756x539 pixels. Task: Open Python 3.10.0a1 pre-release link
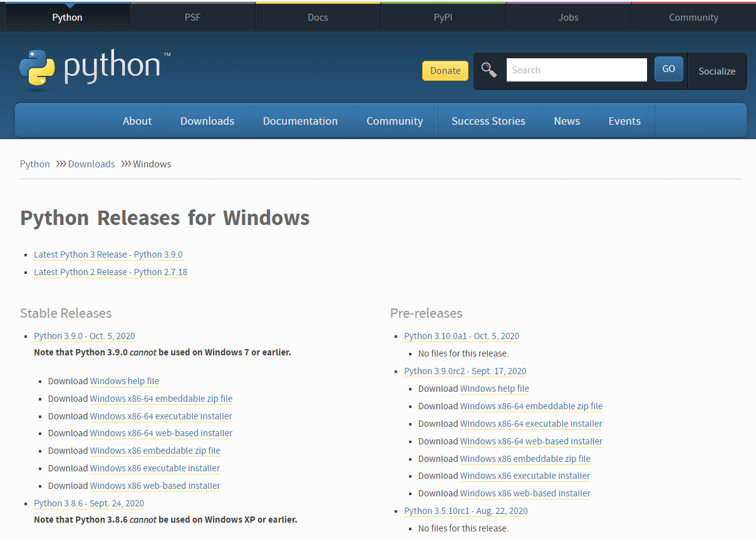pyautogui.click(x=462, y=336)
